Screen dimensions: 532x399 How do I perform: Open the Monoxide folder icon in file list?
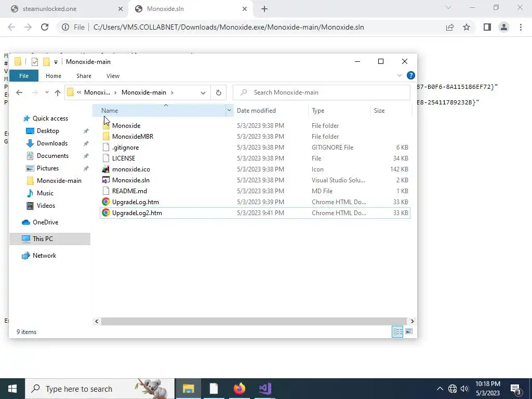[106, 126]
